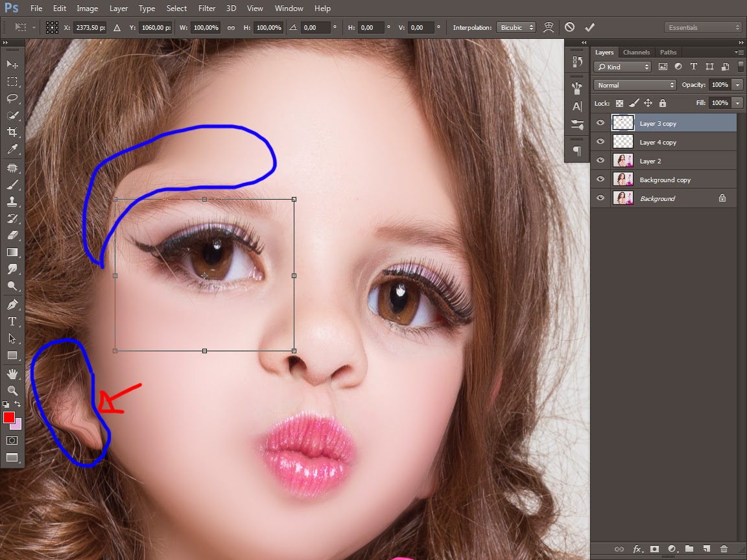Viewport: 747px width, 560px height.
Task: Toggle lock transparent pixels
Action: (x=619, y=103)
